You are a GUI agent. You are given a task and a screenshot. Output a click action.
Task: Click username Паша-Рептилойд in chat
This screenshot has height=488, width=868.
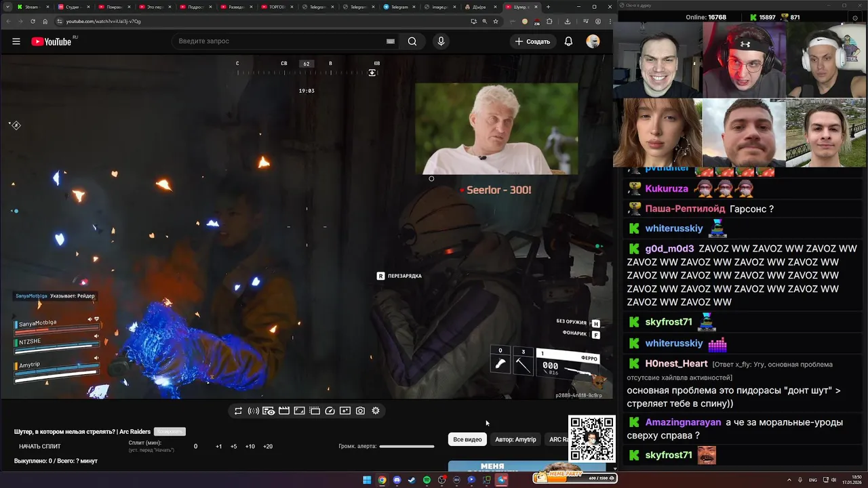[685, 209]
